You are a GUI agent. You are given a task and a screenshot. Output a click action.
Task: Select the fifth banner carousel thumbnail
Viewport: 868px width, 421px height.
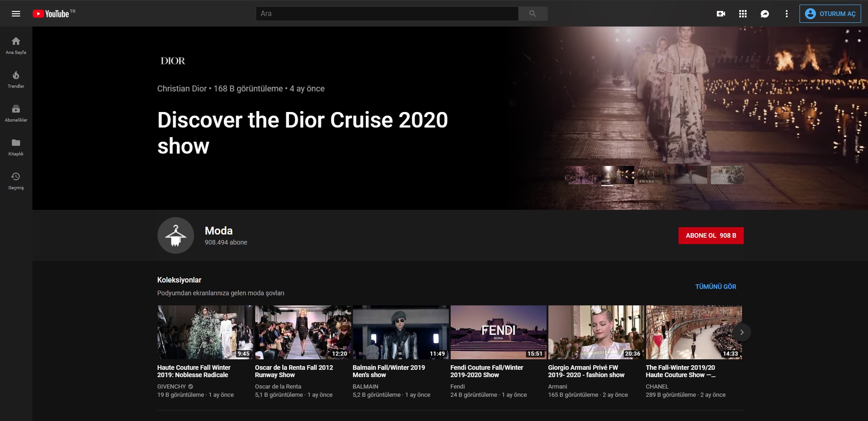pyautogui.click(x=727, y=175)
